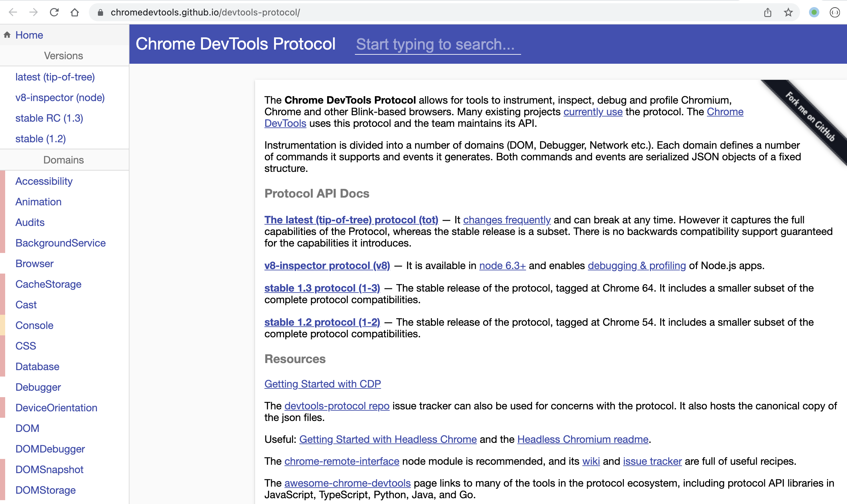This screenshot has width=847, height=504.
Task: Bookmark this page with the star
Action: (788, 13)
